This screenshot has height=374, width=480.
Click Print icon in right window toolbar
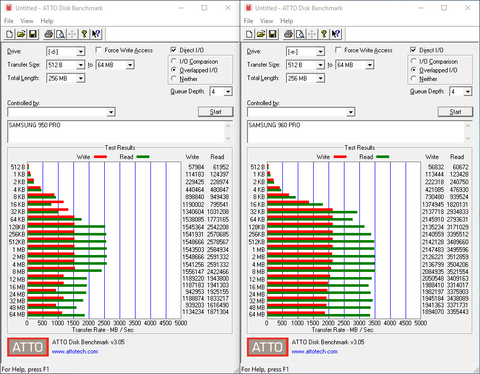pyautogui.click(x=288, y=34)
